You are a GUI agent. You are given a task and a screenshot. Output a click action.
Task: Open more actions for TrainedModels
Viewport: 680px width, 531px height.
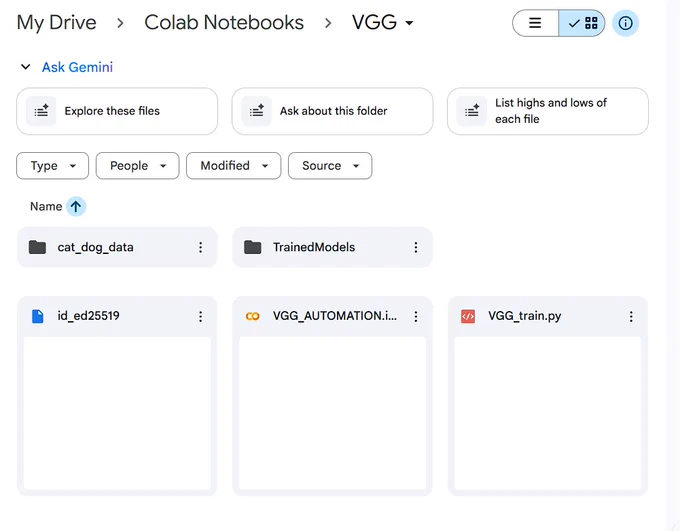point(415,247)
